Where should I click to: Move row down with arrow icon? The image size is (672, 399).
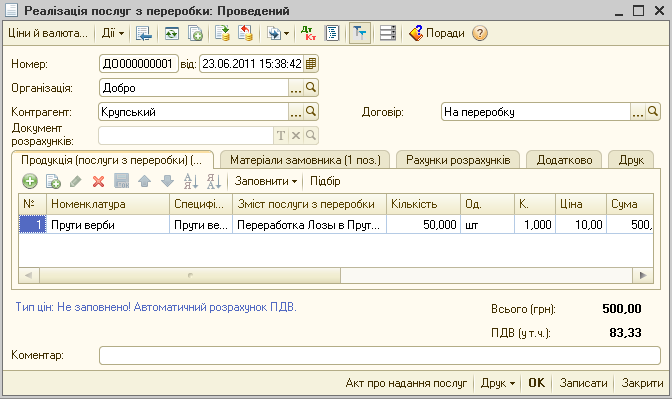167,181
